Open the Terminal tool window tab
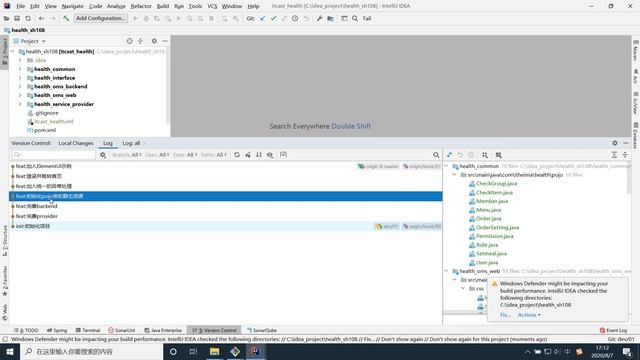640x360 pixels. (x=88, y=330)
